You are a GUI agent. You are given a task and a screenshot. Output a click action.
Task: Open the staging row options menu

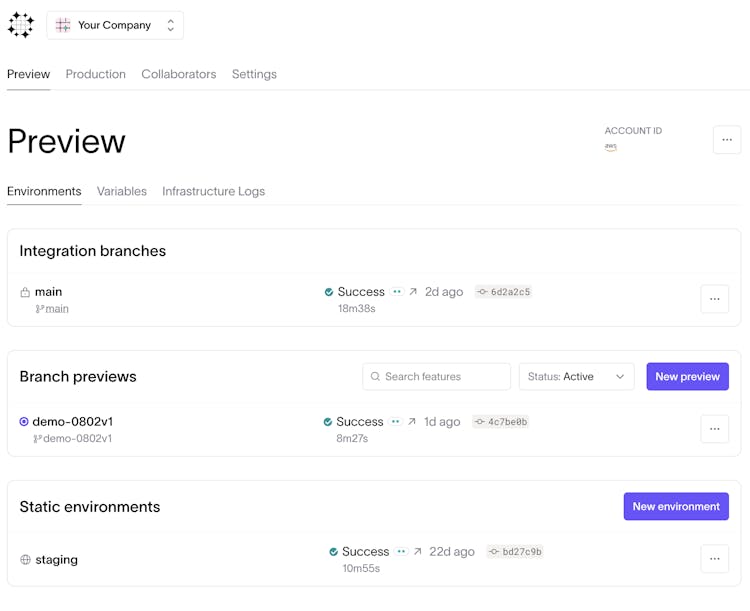pos(714,559)
